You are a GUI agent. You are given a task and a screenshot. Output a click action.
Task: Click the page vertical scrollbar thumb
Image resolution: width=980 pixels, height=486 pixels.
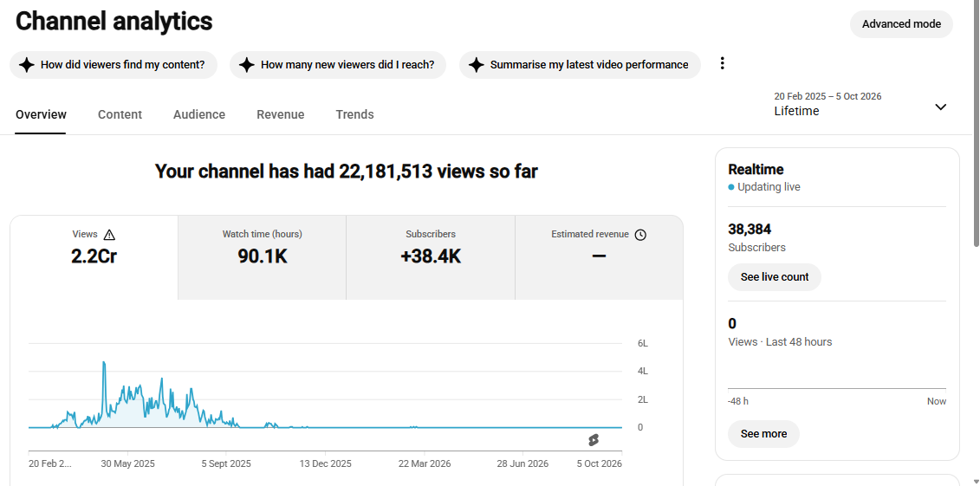[x=977, y=125]
